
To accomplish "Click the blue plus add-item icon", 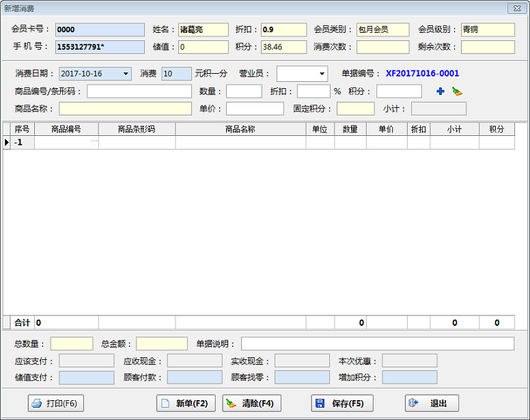I will point(441,92).
